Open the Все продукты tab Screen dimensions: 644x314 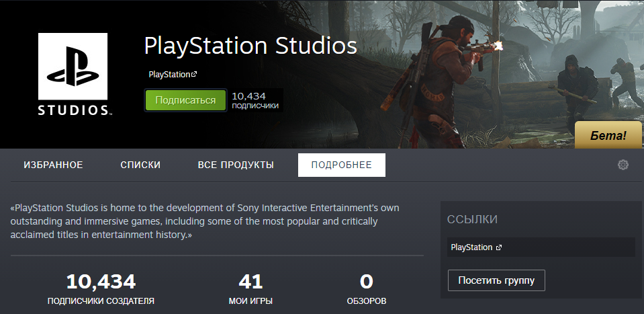pos(236,165)
